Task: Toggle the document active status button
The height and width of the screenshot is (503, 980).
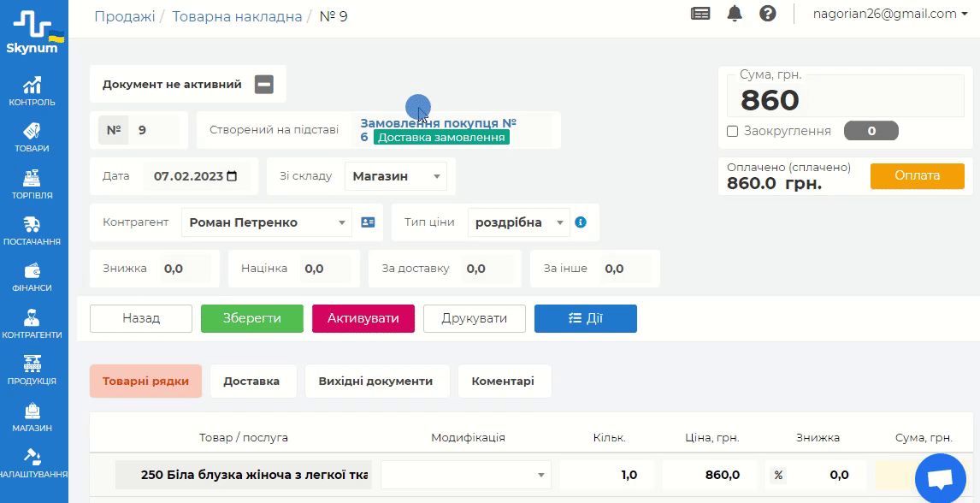Action: click(x=263, y=84)
